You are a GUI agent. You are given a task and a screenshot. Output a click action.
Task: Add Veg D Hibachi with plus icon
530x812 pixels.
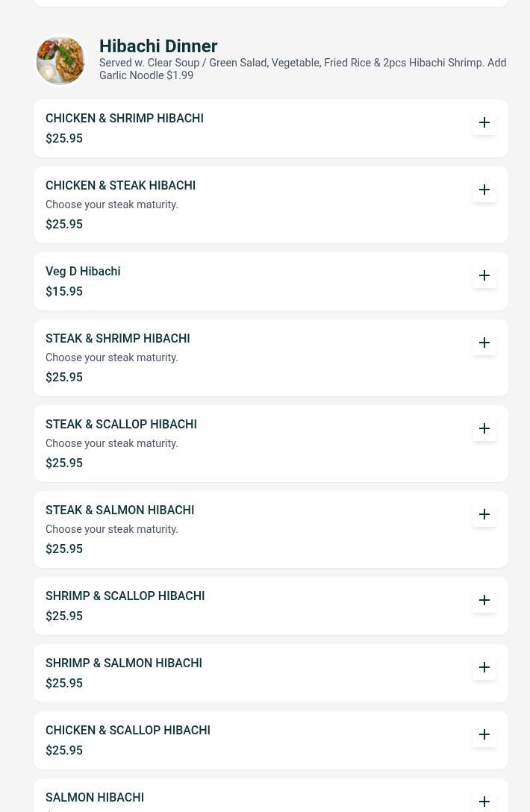coord(484,275)
